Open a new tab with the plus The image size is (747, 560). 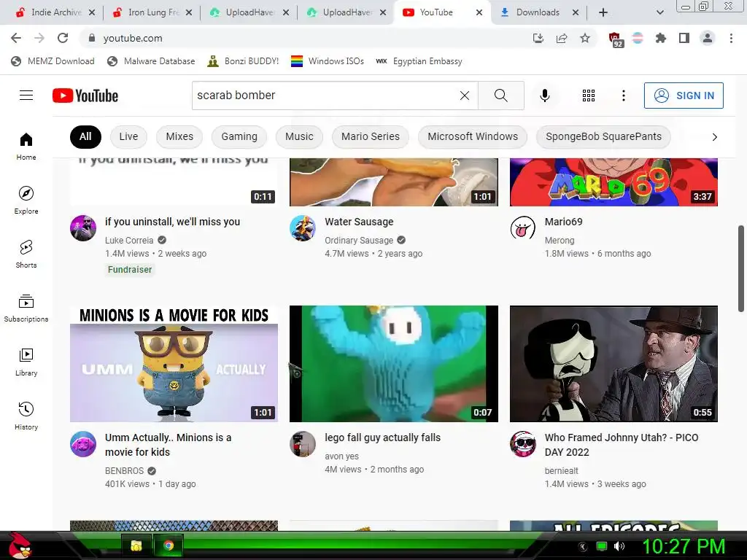point(603,12)
